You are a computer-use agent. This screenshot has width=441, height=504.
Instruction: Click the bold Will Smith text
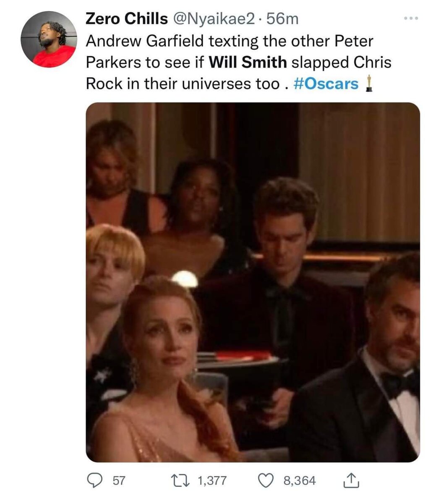pyautogui.click(x=248, y=63)
